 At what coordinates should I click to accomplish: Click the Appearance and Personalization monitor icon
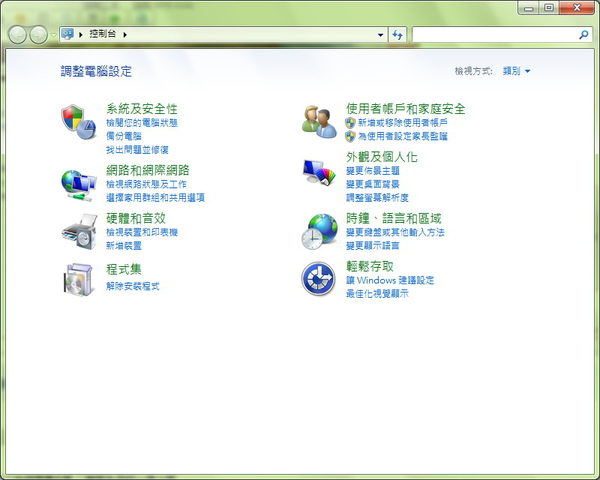319,172
